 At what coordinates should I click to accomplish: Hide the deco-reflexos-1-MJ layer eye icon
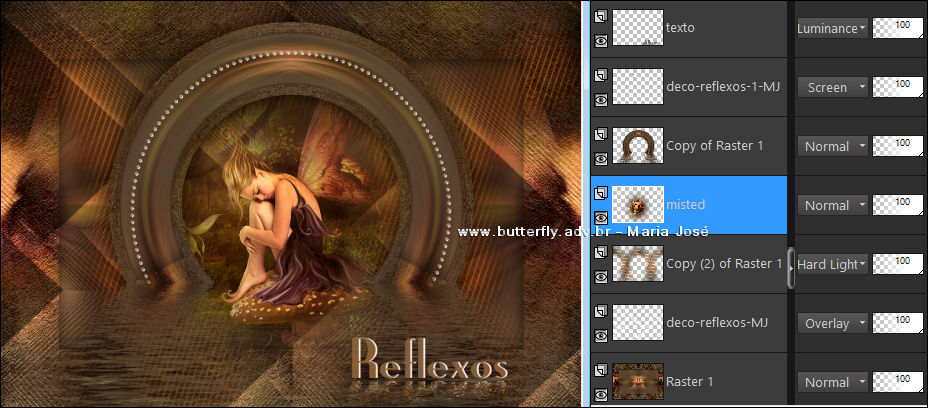pyautogui.click(x=601, y=99)
